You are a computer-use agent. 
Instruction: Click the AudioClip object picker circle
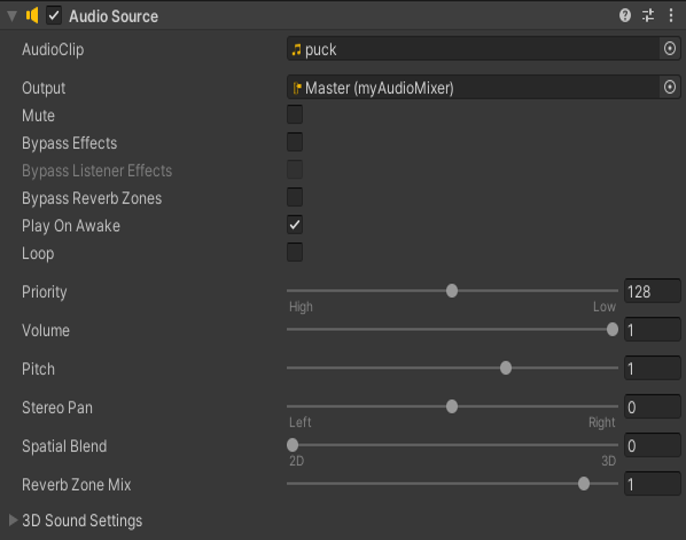(669, 49)
